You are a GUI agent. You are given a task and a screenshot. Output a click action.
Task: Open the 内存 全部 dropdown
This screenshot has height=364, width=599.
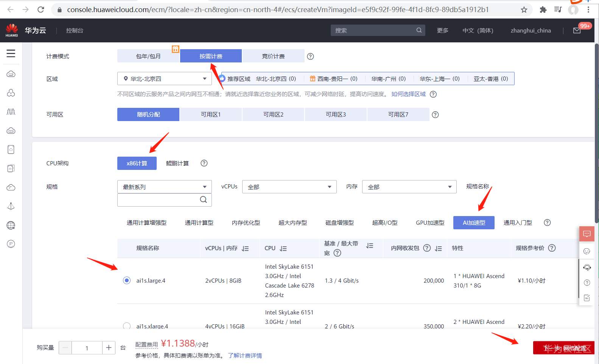point(409,187)
